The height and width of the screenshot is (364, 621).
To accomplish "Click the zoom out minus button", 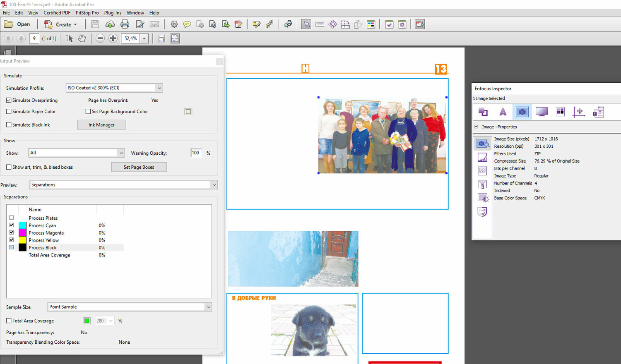I will (x=100, y=38).
